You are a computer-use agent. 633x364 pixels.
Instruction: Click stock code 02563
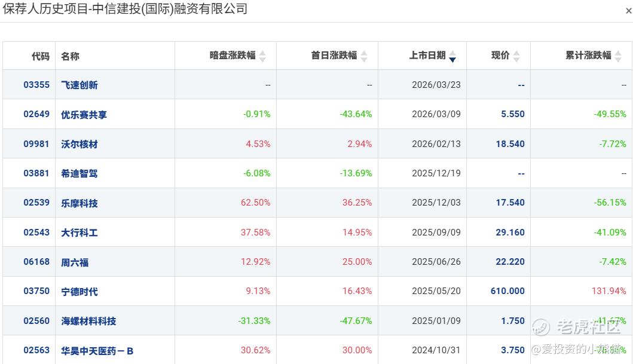36,350
